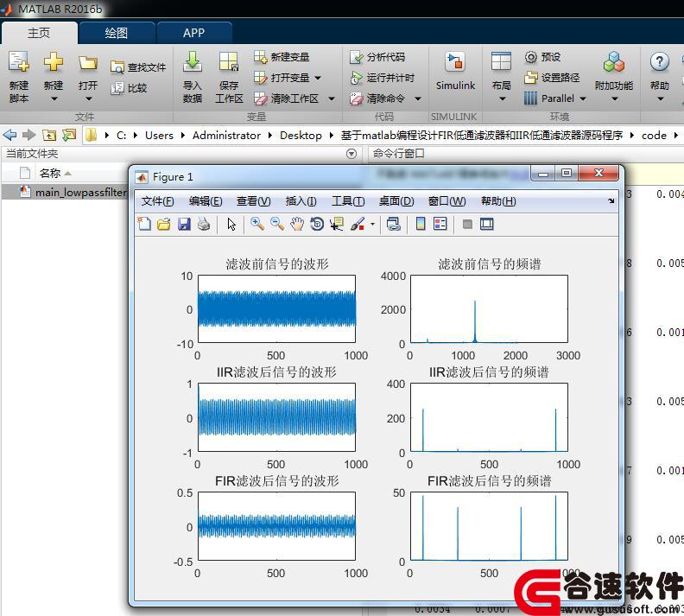
Task: Click 查找文件 to find files
Action: click(x=138, y=67)
